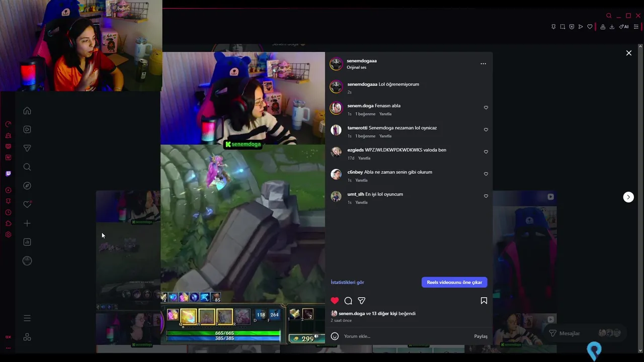
Task: Open the More hamburger menu in sidebar
Action: tap(27, 318)
